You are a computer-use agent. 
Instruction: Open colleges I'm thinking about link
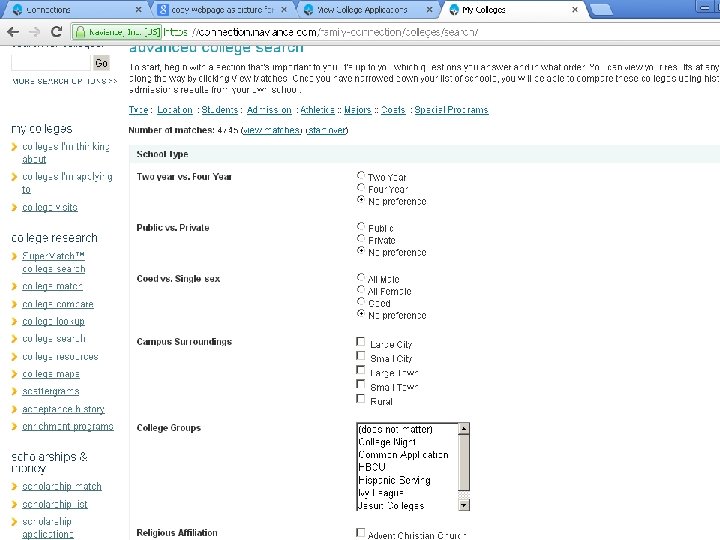point(66,153)
